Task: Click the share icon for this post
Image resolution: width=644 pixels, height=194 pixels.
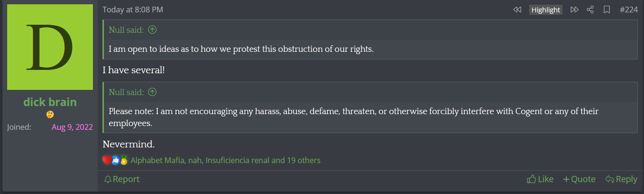Action: pos(590,10)
